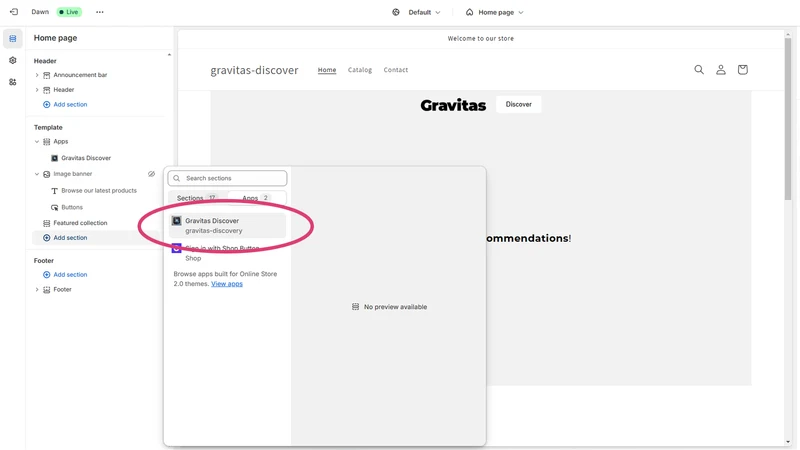Click Add section under Header group
The image size is (800, 450).
coord(70,105)
